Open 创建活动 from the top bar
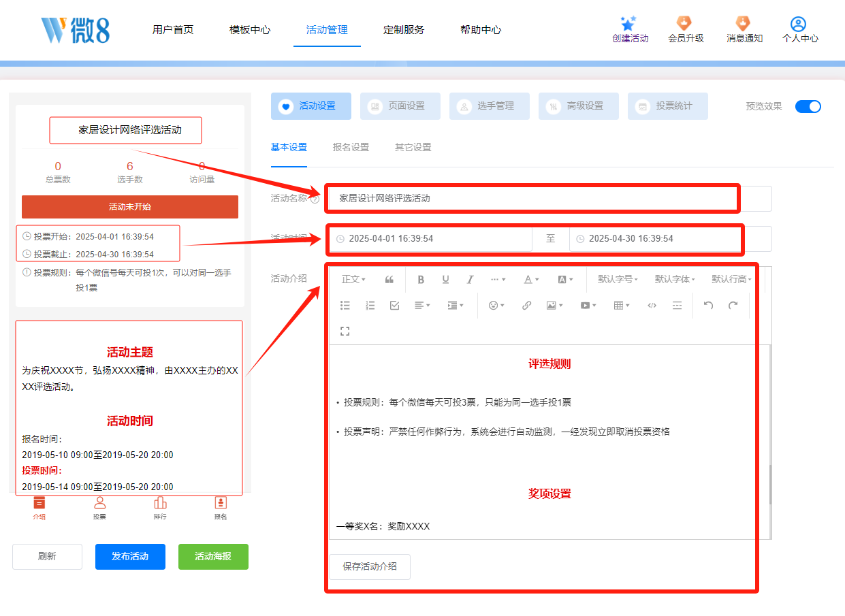The height and width of the screenshot is (616, 845). [630, 30]
